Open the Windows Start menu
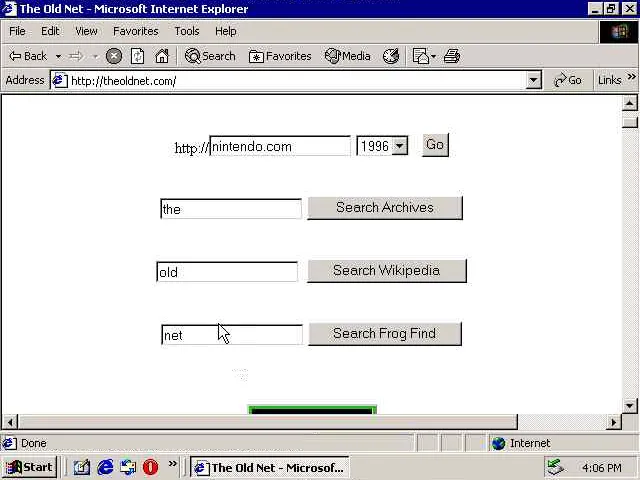The height and width of the screenshot is (480, 640). click(x=29, y=467)
